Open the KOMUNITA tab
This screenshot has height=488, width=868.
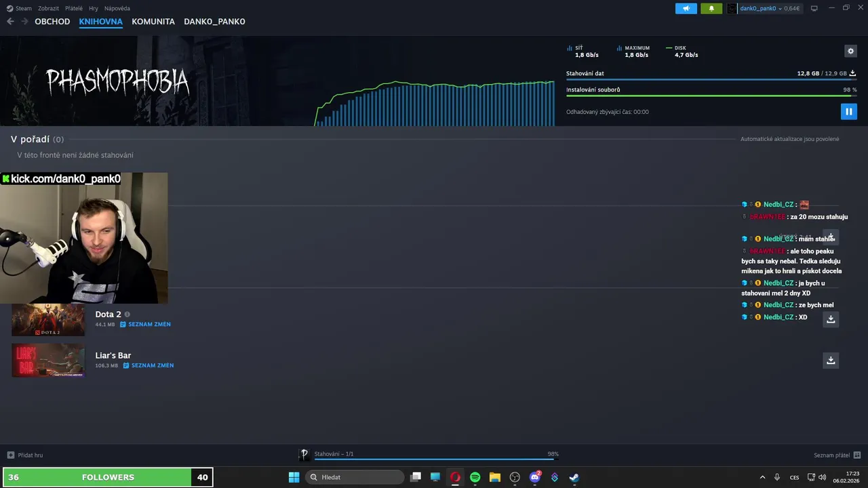pos(153,22)
